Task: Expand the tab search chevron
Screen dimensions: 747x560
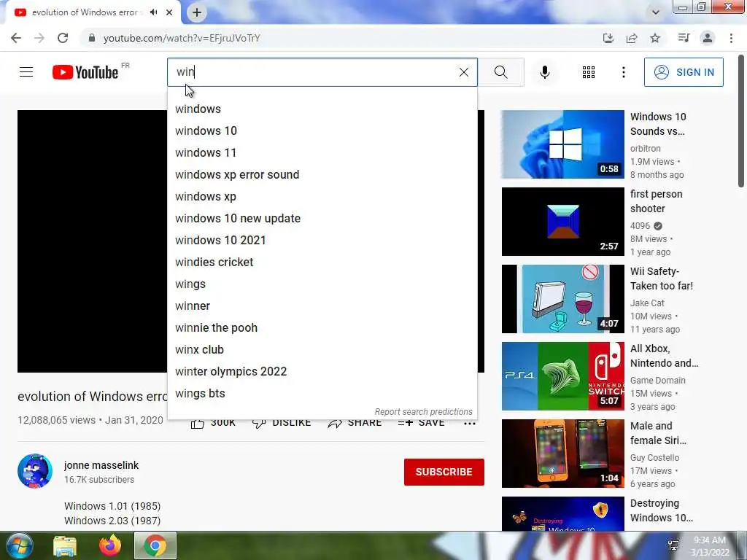Action: [x=656, y=12]
